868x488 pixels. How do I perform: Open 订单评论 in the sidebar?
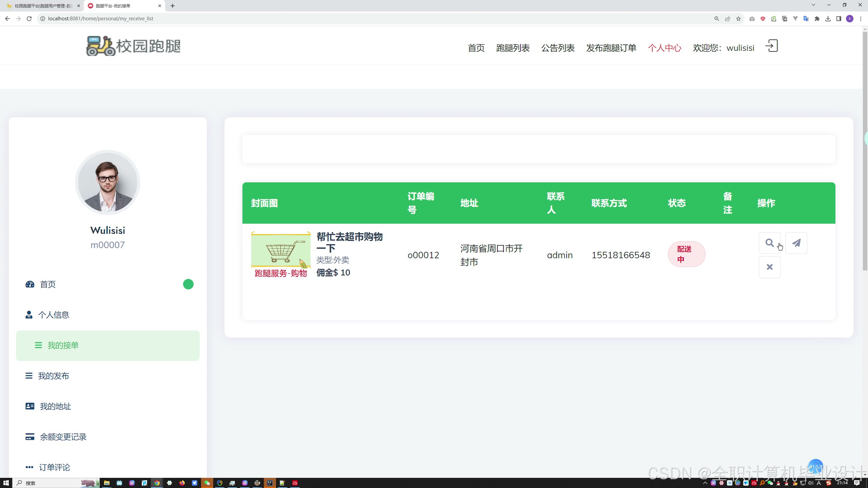point(54,467)
